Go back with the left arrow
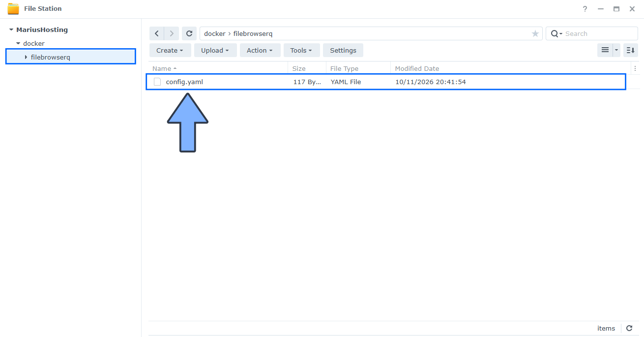Image resolution: width=644 pixels, height=337 pixels. click(156, 33)
